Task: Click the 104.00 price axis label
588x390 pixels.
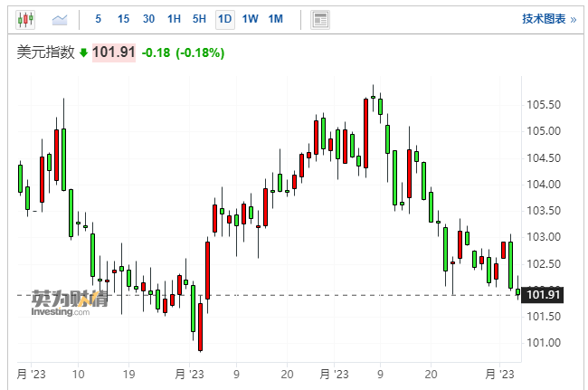Action: tap(544, 184)
